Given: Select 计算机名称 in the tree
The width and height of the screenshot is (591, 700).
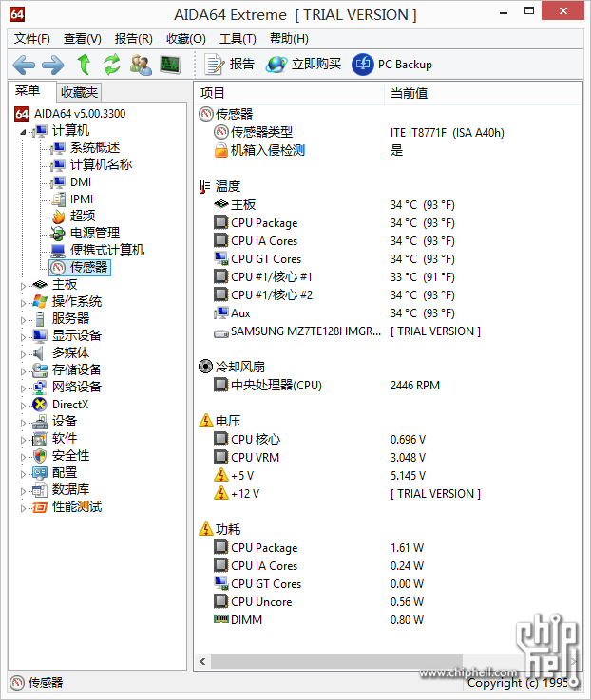Looking at the screenshot, I should coord(91,164).
